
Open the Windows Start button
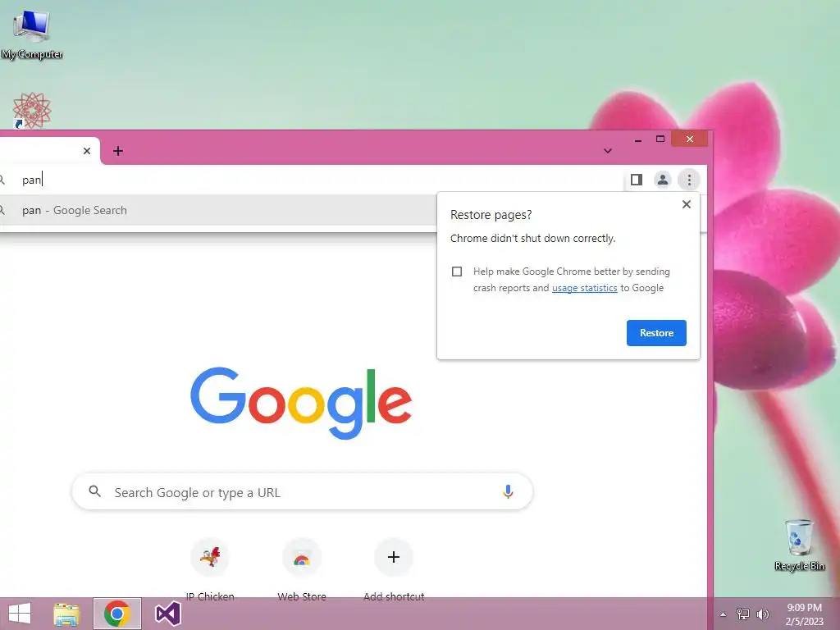(x=20, y=614)
